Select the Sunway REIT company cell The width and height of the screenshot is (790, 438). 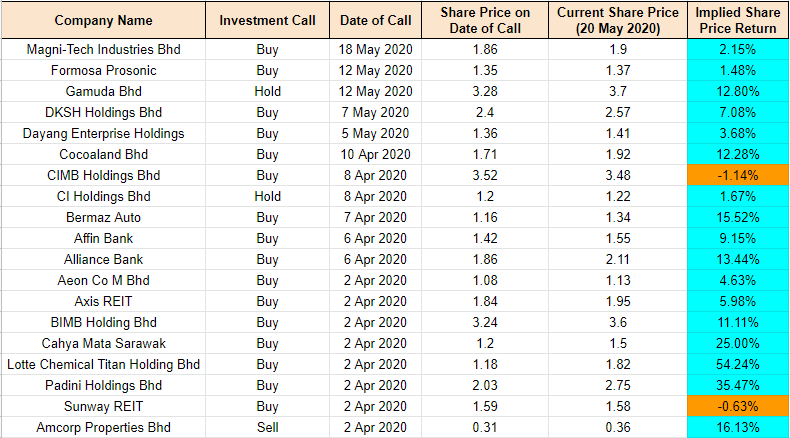coord(104,406)
